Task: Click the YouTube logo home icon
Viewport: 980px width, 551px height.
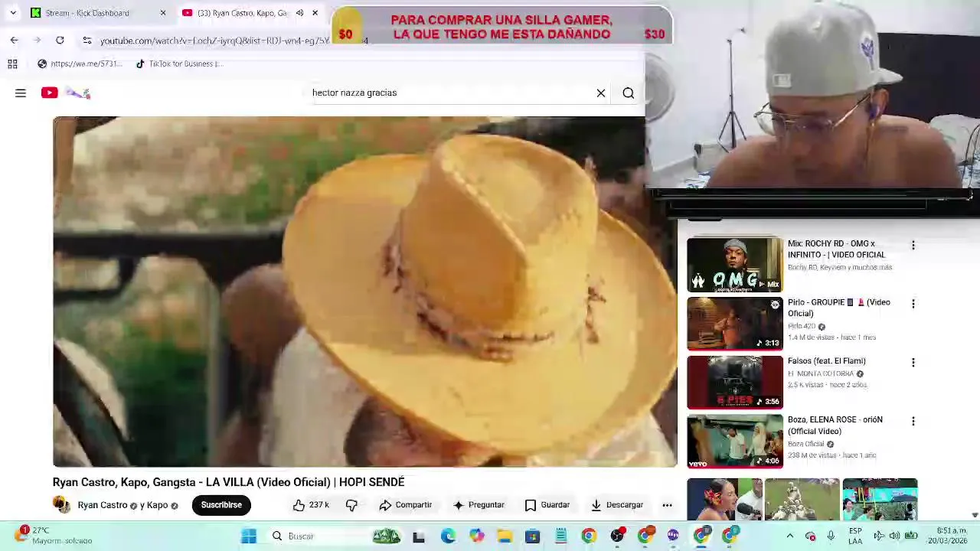Action: [50, 93]
